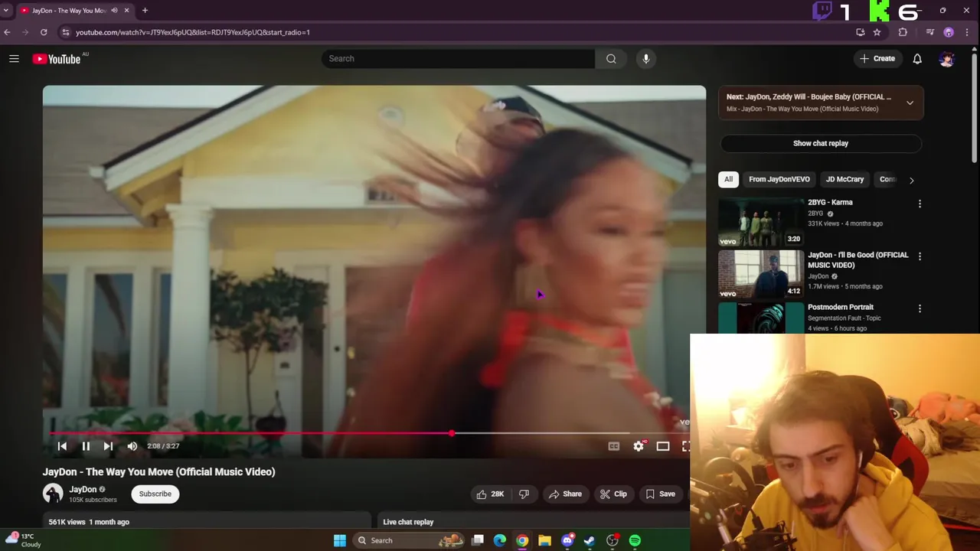Select the JD McCrary chip
Screen dimensions: 980x551
pos(844,179)
